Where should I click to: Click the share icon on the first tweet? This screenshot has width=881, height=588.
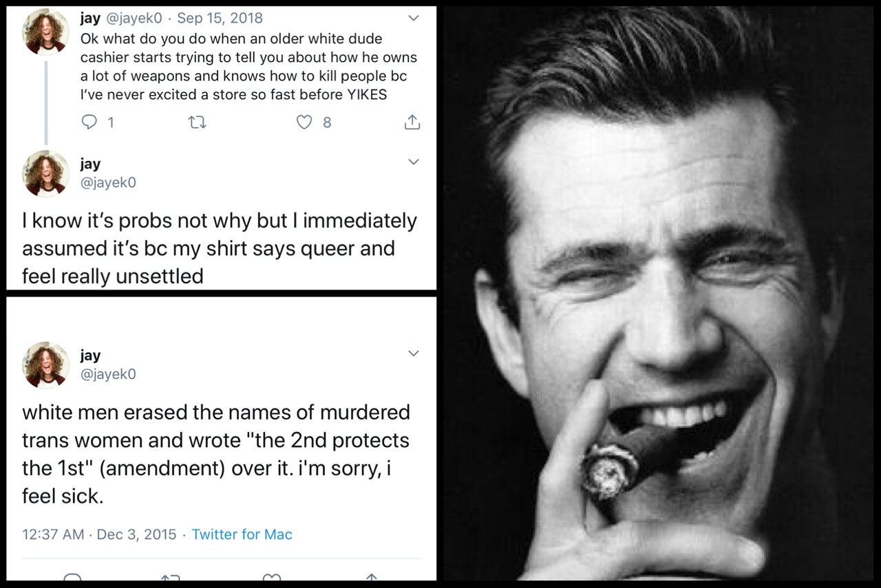point(411,122)
